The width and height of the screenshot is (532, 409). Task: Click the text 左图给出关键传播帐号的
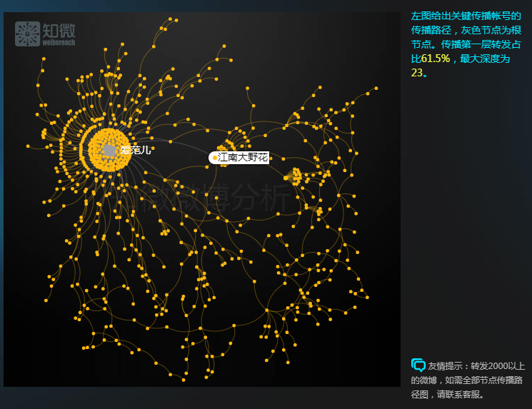pyautogui.click(x=466, y=16)
